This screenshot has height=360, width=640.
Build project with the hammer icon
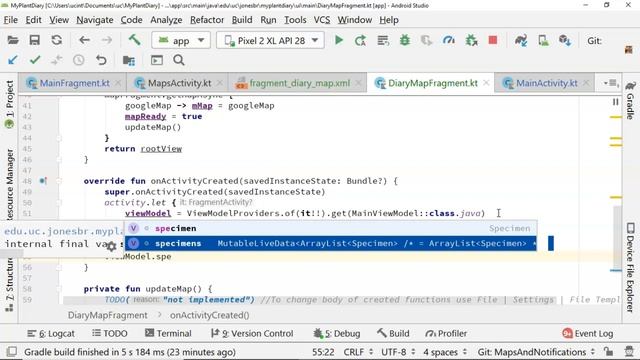tap(134, 40)
